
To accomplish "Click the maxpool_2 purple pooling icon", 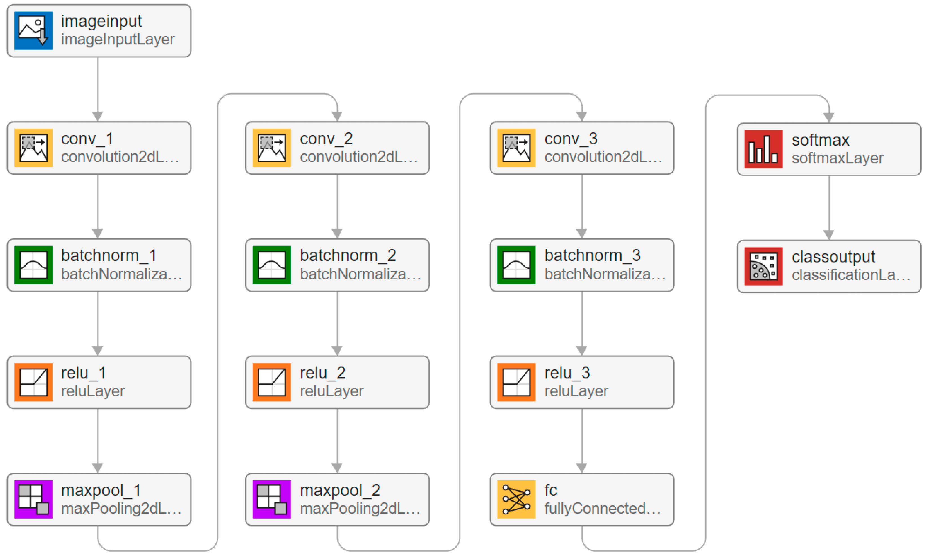I will [271, 499].
